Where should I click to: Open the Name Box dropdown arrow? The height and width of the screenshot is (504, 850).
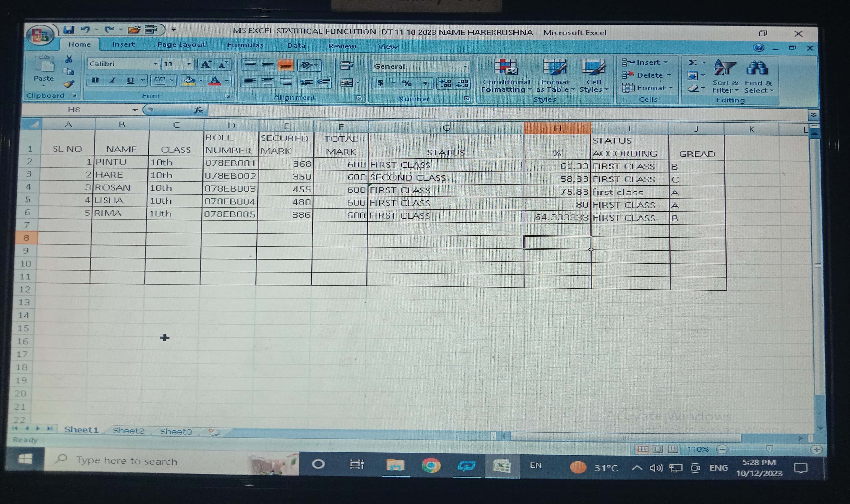(x=135, y=110)
